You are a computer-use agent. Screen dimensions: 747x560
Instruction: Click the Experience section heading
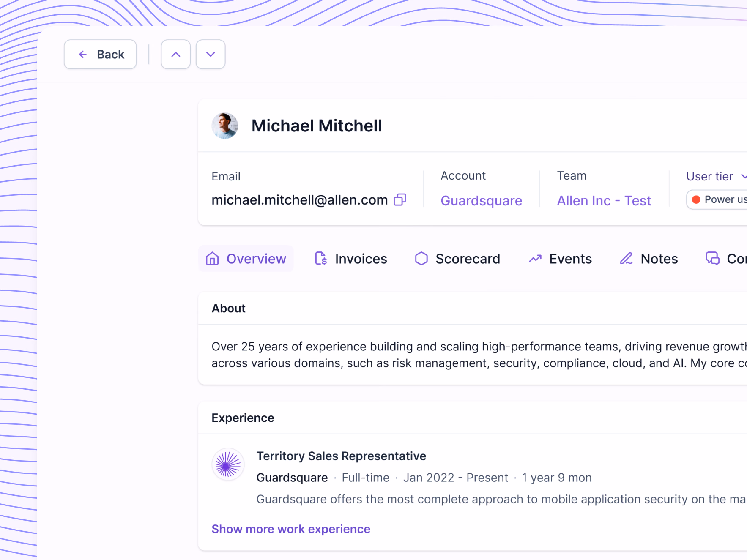click(243, 418)
